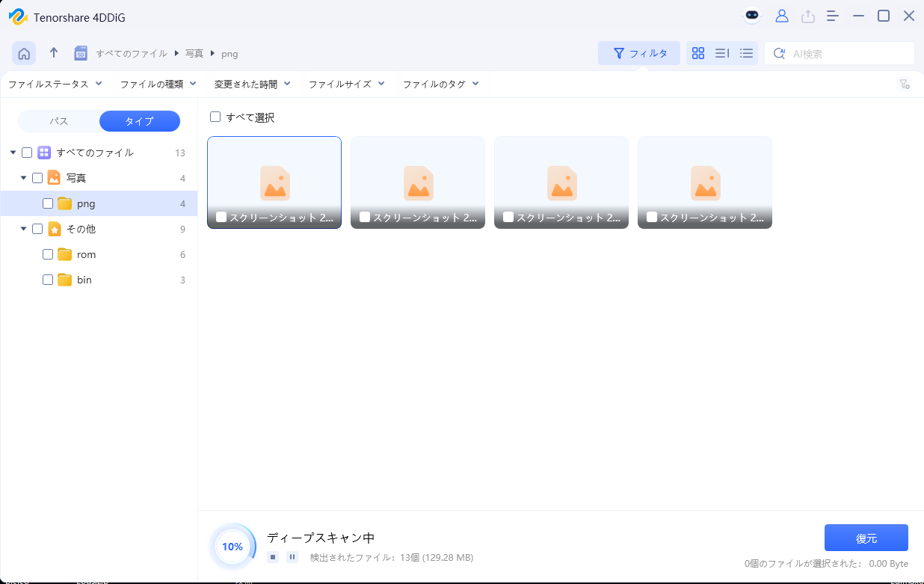
Task: Select the second screenshot thumbnail checkbox
Action: click(x=365, y=217)
